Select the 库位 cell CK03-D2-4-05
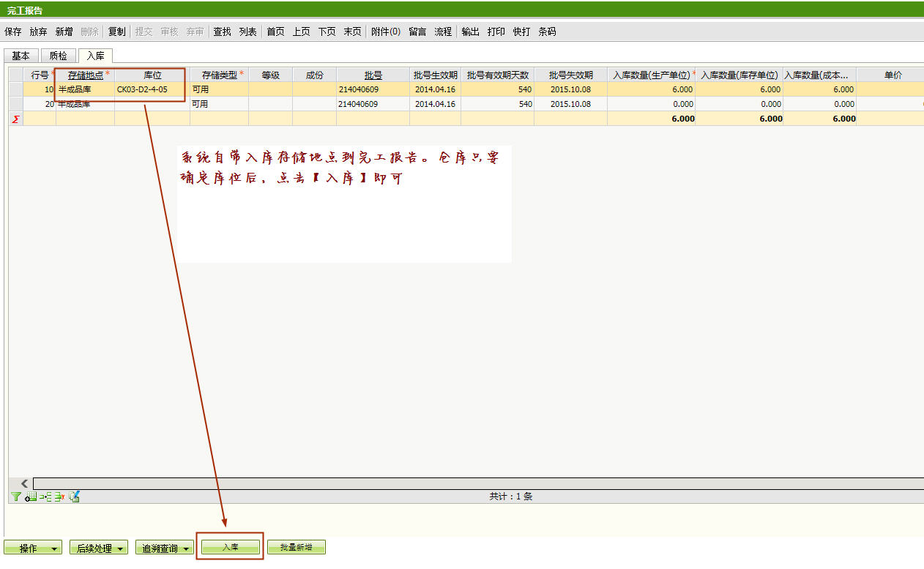This screenshot has width=924, height=569. (x=152, y=89)
